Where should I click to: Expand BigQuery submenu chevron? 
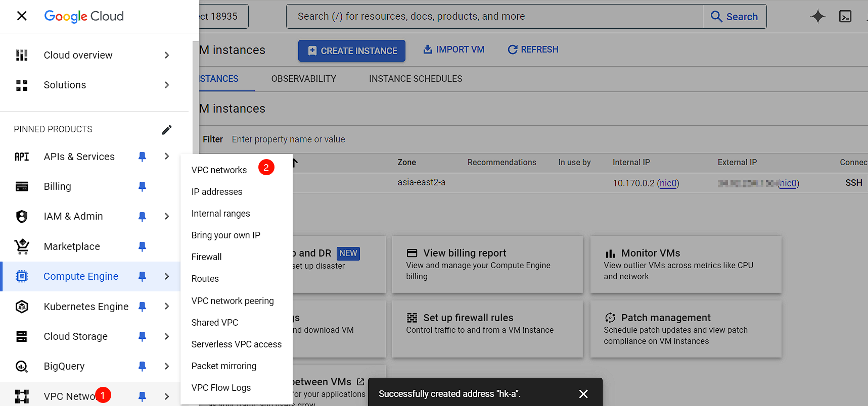[x=167, y=366]
